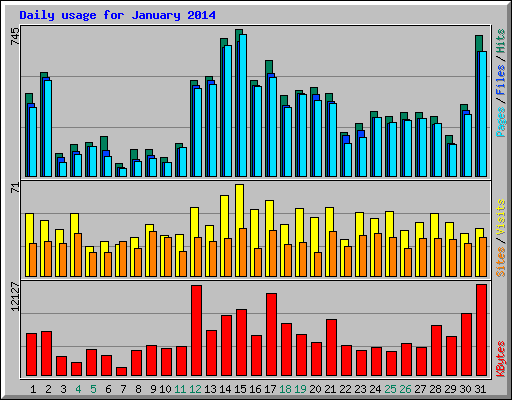Click the yellow 'Visits' legend label
The image size is (512, 400).
500,218
